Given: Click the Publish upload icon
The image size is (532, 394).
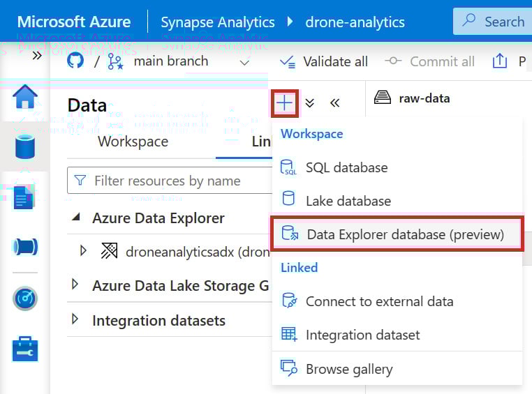Looking at the screenshot, I should point(499,61).
